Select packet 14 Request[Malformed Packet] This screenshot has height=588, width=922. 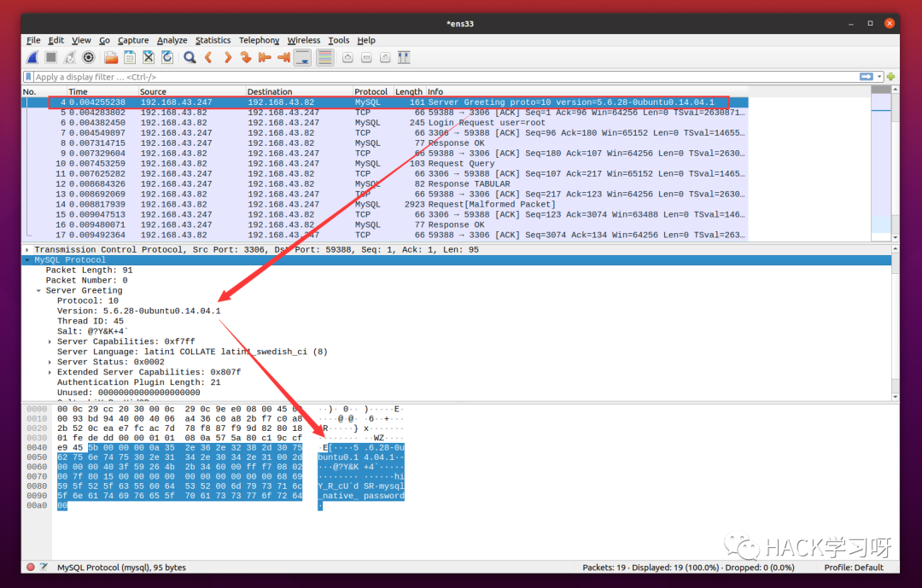[x=385, y=205]
